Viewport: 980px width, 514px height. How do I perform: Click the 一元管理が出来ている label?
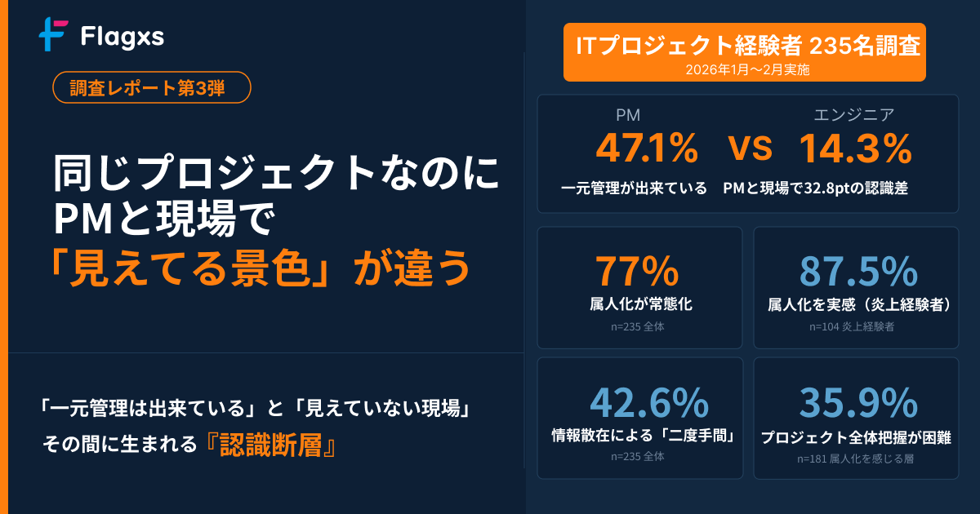click(x=634, y=188)
